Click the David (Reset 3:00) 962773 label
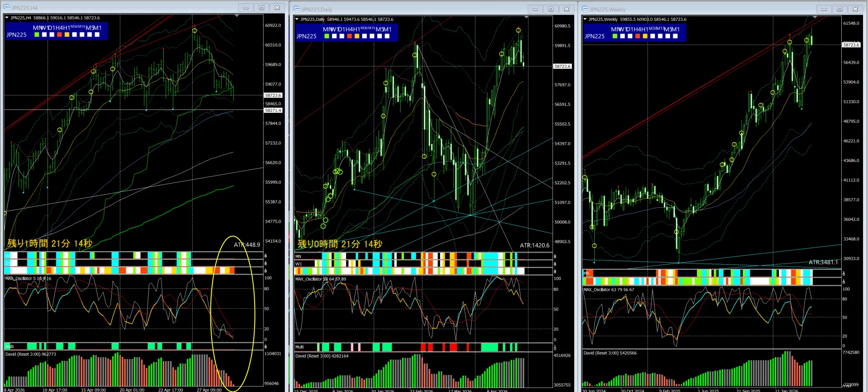Viewport: 868px width, 392px height. click(x=31, y=354)
